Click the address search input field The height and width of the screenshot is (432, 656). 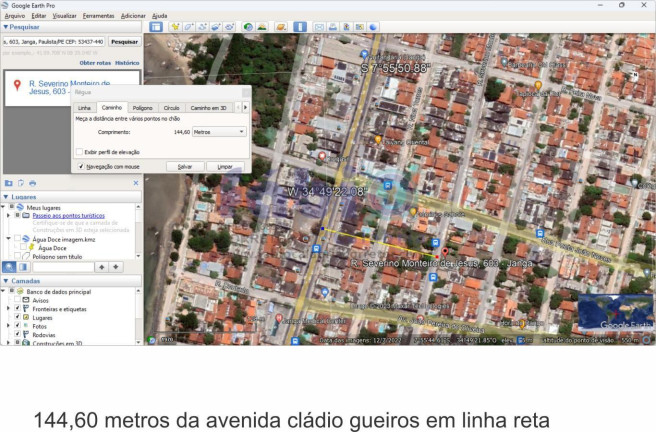click(x=54, y=42)
